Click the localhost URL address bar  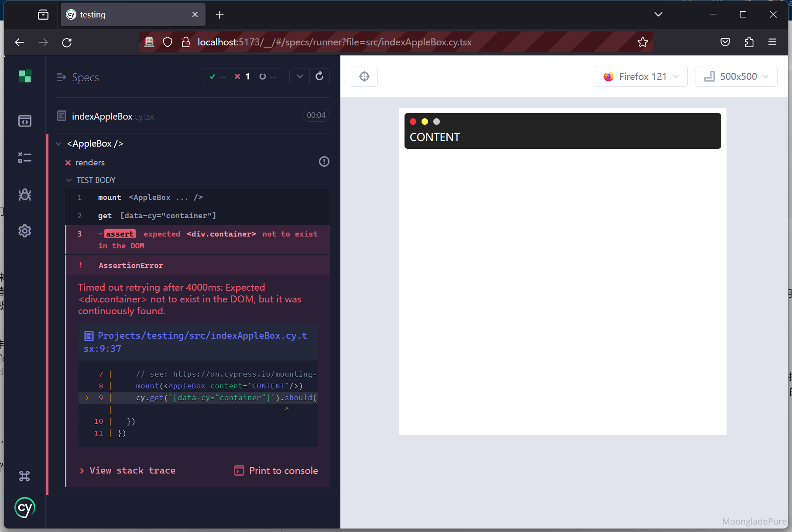(334, 42)
